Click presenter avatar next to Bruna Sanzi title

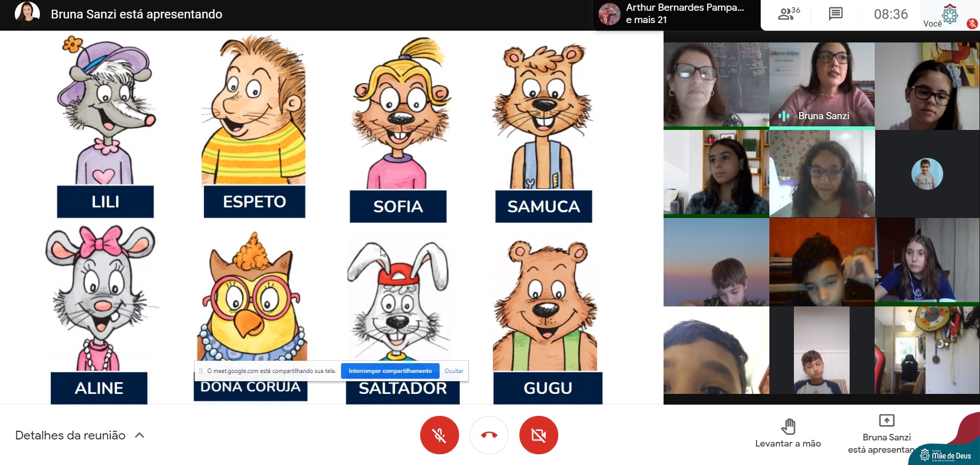27,14
